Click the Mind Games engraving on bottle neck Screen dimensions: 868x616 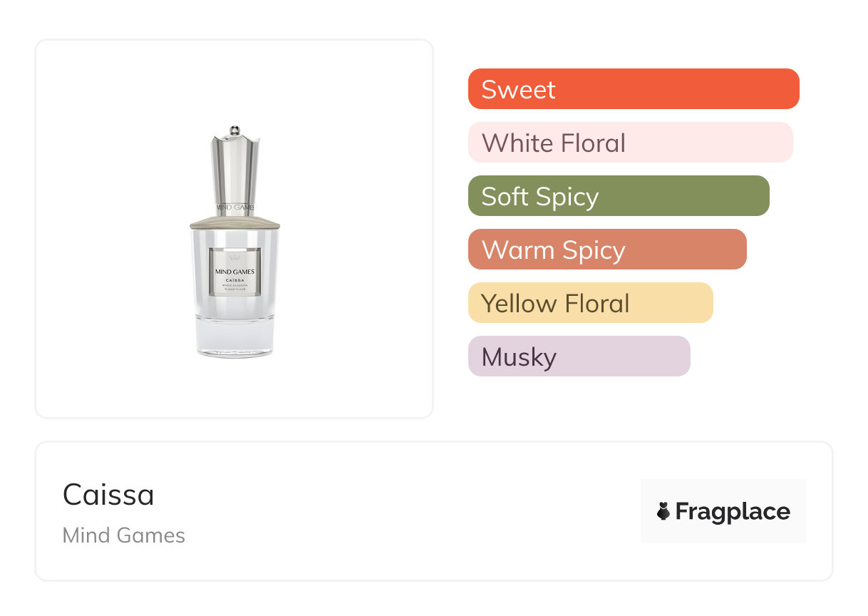(234, 207)
